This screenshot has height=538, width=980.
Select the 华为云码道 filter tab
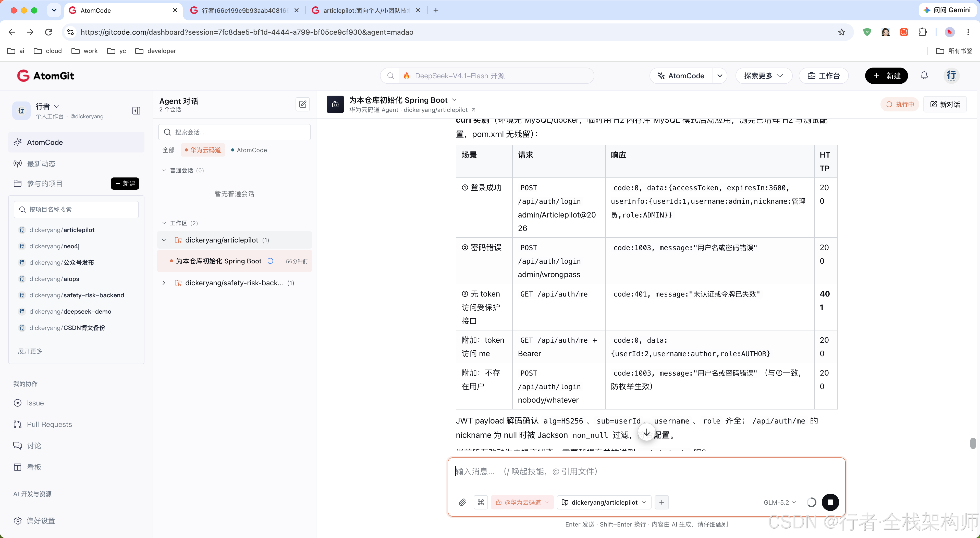203,150
